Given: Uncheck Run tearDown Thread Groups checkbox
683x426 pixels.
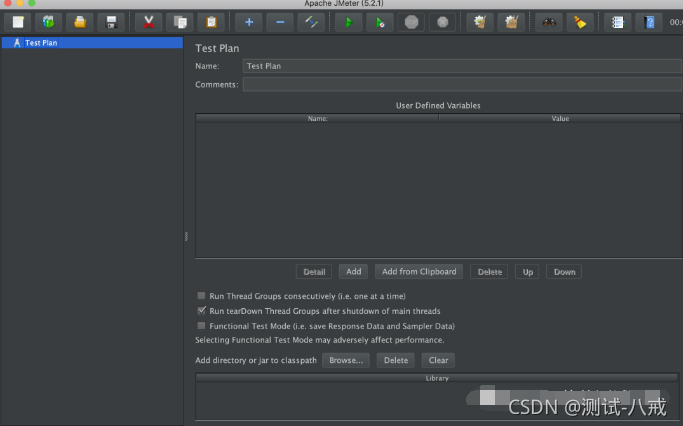Looking at the screenshot, I should tap(201, 311).
